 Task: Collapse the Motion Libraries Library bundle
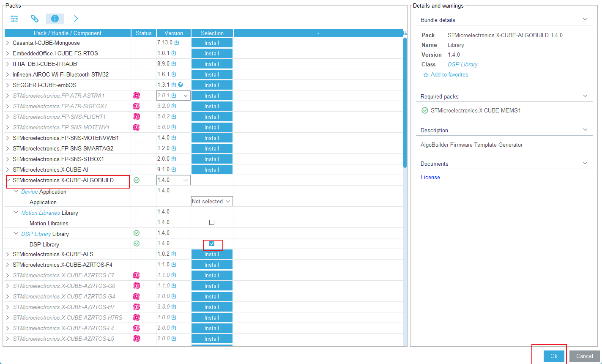click(x=16, y=213)
